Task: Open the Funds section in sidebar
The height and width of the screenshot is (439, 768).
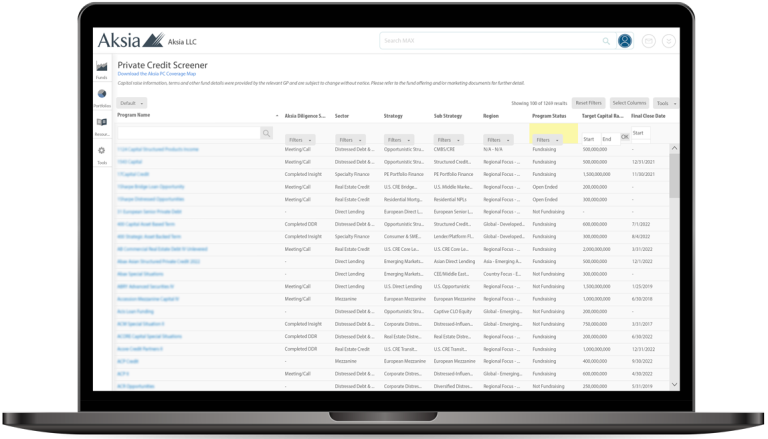Action: pos(102,69)
